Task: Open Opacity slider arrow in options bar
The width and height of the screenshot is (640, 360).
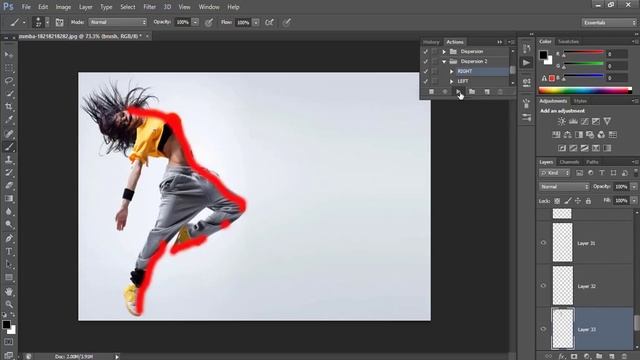Action: coord(195,22)
